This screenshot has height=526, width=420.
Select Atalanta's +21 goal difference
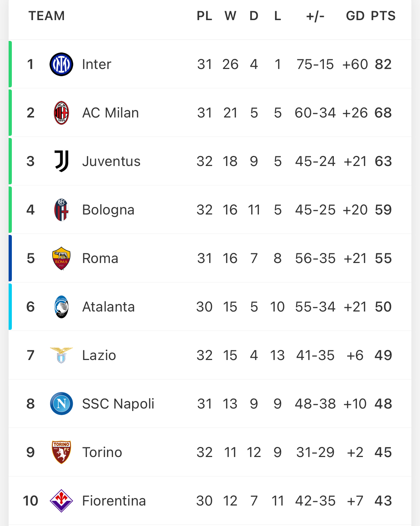(355, 307)
